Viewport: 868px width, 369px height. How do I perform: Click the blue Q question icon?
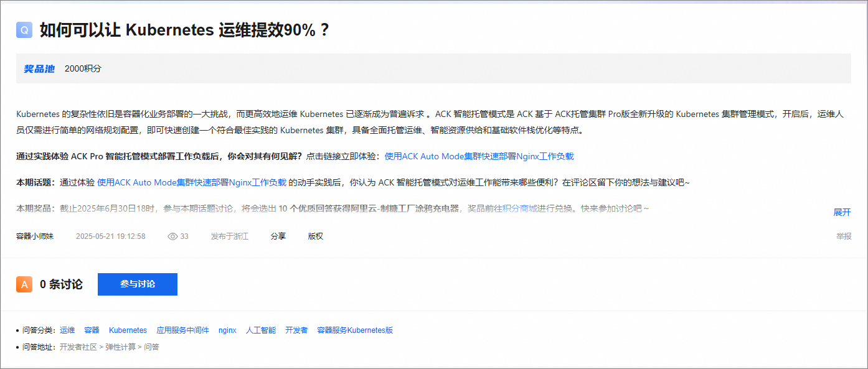click(24, 30)
